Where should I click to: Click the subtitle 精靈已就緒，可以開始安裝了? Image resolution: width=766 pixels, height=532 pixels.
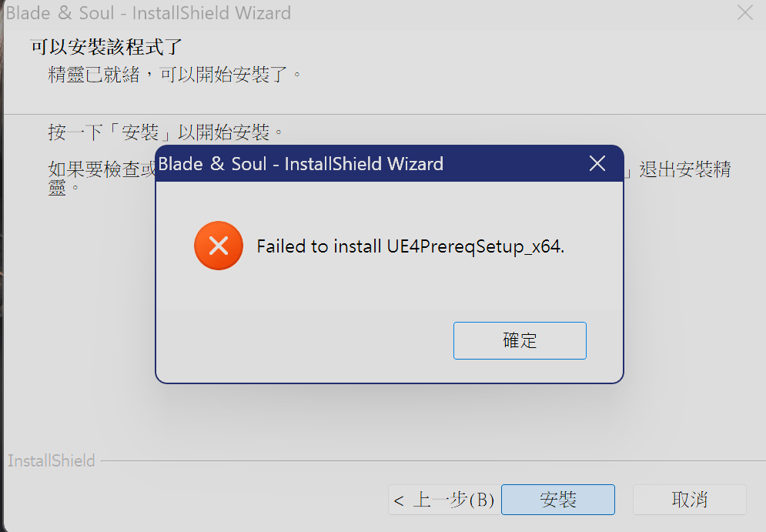click(175, 75)
